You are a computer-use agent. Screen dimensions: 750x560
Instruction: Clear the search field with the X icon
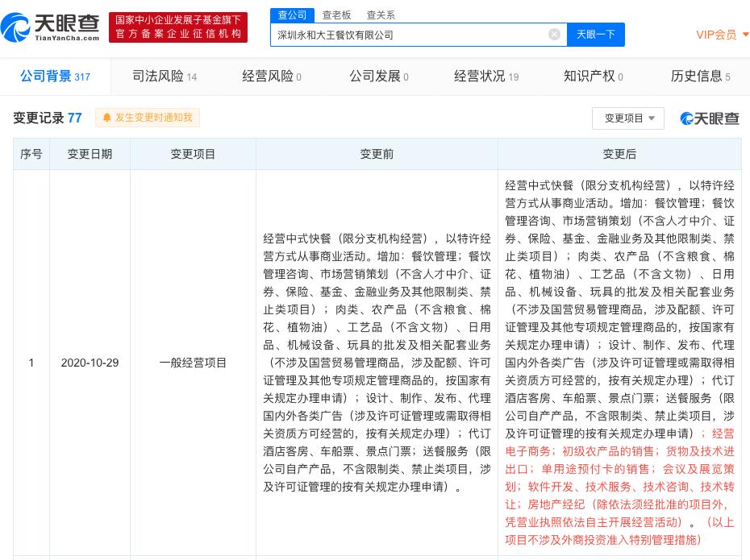coord(554,35)
